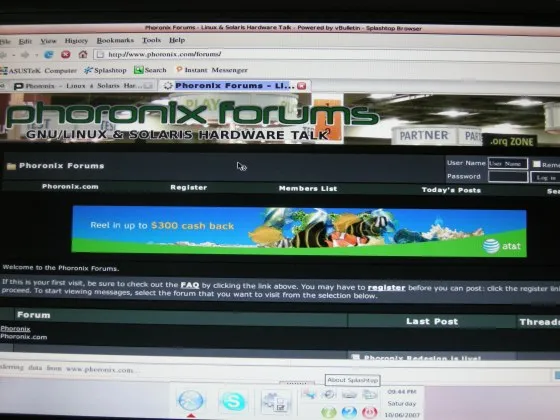Click the Phoronix Forums folder icon
Viewport: 560px width, 420px height.
pyautogui.click(x=11, y=166)
